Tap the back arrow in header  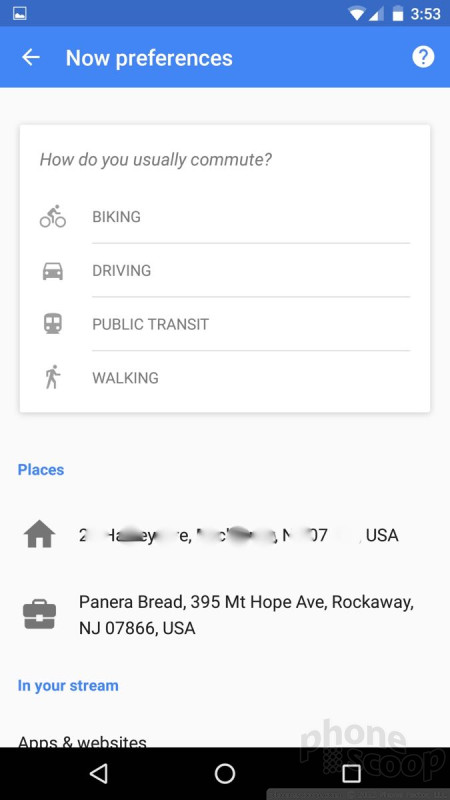31,58
